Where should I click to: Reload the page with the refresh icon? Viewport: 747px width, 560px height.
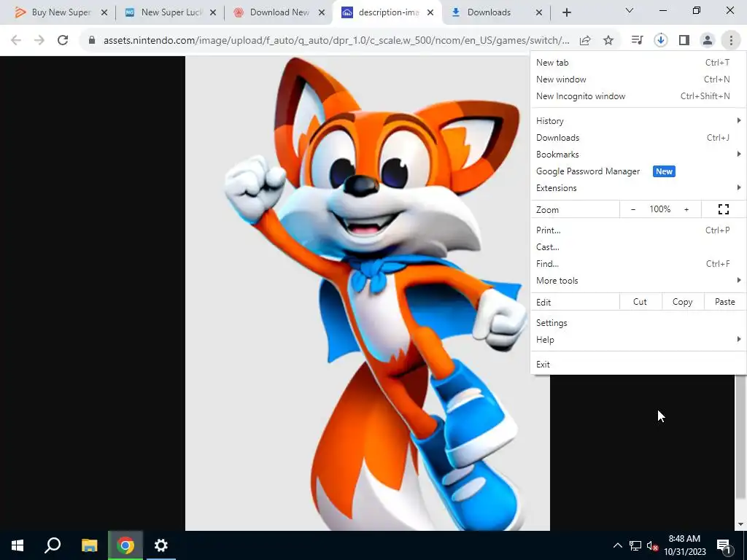click(x=63, y=41)
